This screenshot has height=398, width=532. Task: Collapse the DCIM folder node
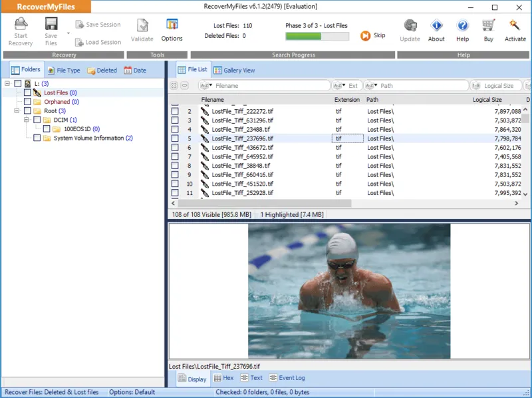coord(26,120)
